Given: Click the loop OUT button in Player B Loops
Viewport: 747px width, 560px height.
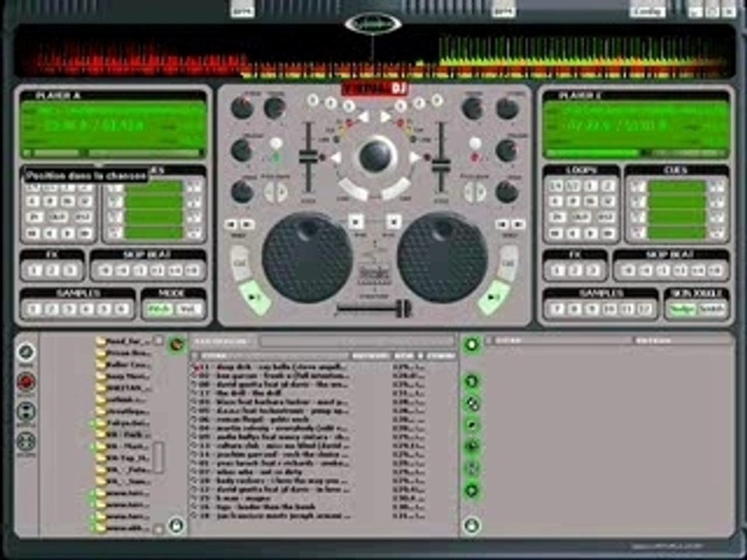Looking at the screenshot, I should [582, 217].
